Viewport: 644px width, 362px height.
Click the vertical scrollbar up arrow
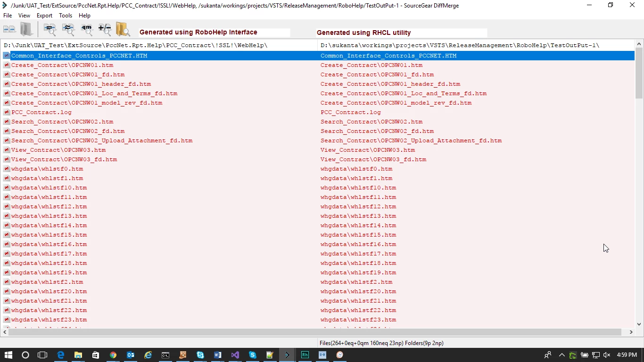pyautogui.click(x=639, y=43)
